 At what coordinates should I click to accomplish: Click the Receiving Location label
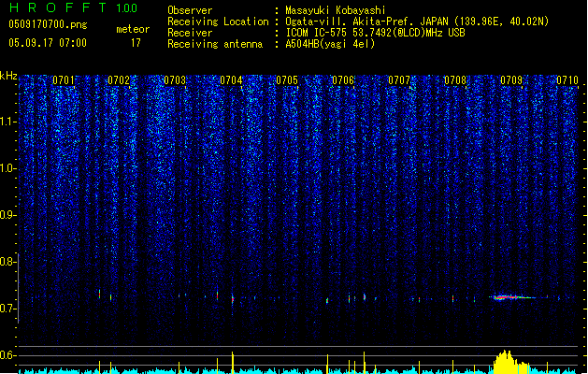pyautogui.click(x=218, y=22)
